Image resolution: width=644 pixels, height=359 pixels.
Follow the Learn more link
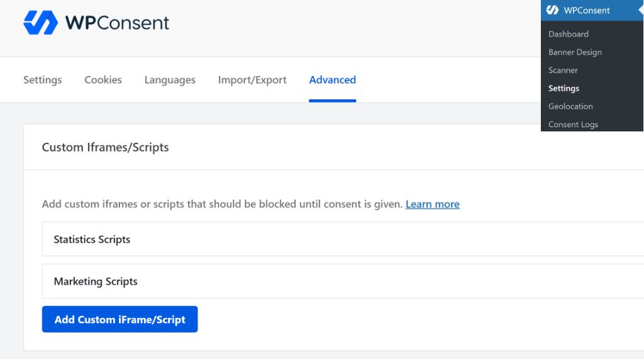(433, 204)
